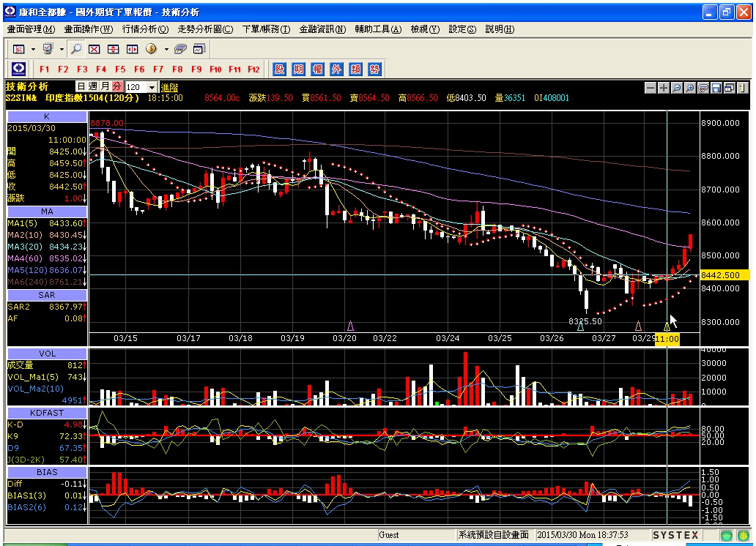Screen dimensions: 756x546
Task: Click the chart window toolbar icon
Action: [199, 49]
